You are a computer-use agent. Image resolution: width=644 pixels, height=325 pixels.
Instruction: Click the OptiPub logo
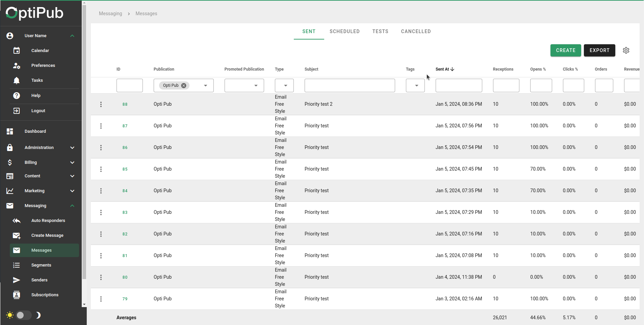point(34,13)
